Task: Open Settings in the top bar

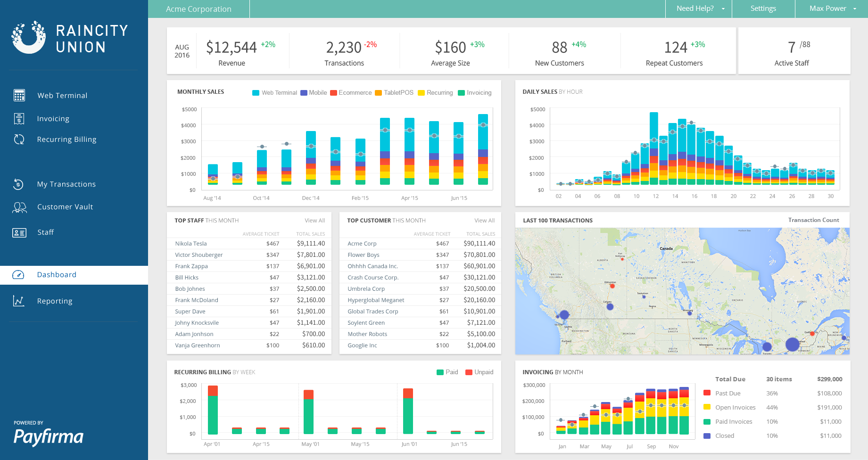Action: (763, 8)
